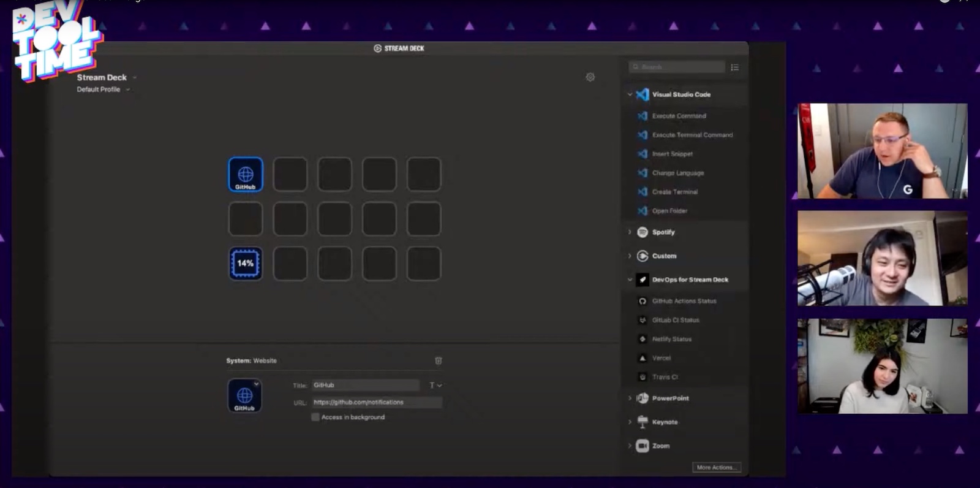
Task: Click the Travis CI icon
Action: coord(643,377)
